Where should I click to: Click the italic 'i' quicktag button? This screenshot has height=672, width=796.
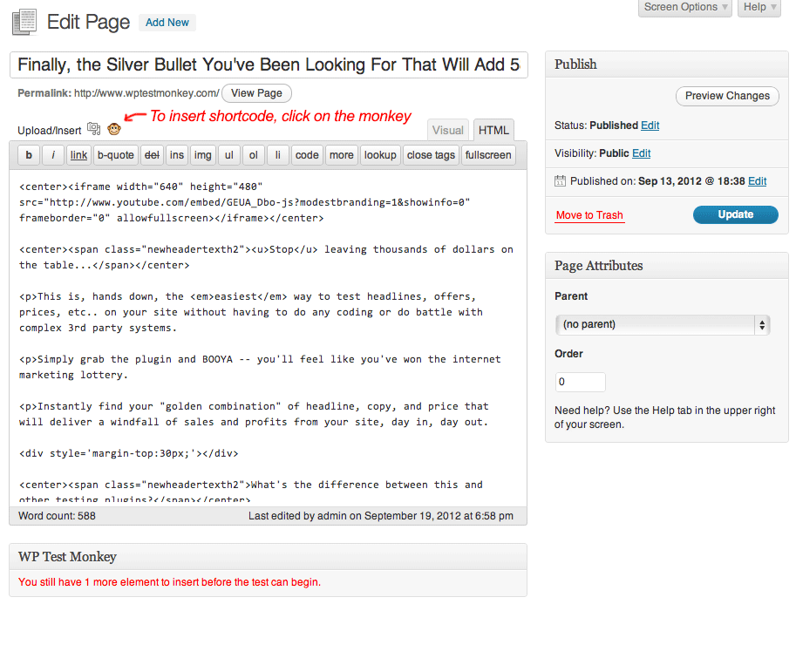(x=53, y=155)
